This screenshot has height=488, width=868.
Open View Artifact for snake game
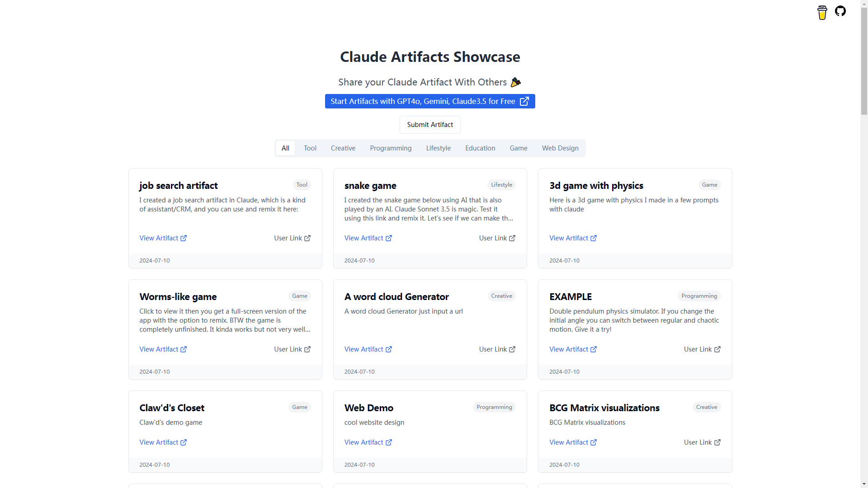(368, 238)
